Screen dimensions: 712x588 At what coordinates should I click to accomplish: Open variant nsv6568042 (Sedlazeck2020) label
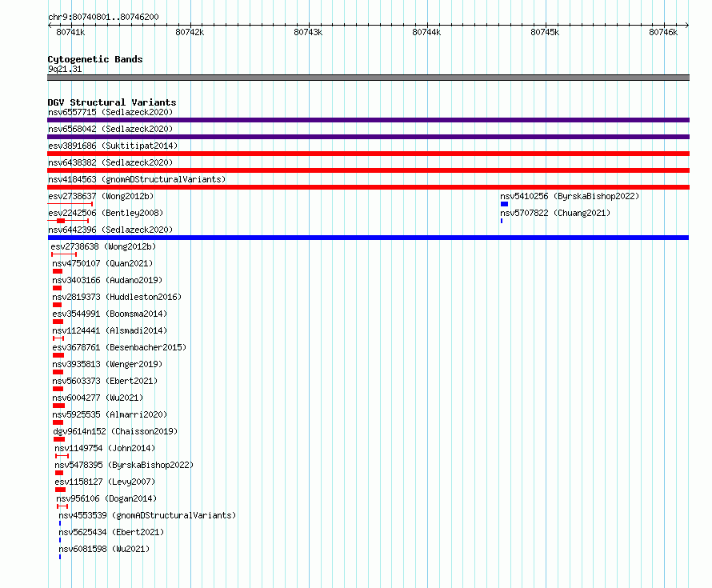coord(110,129)
